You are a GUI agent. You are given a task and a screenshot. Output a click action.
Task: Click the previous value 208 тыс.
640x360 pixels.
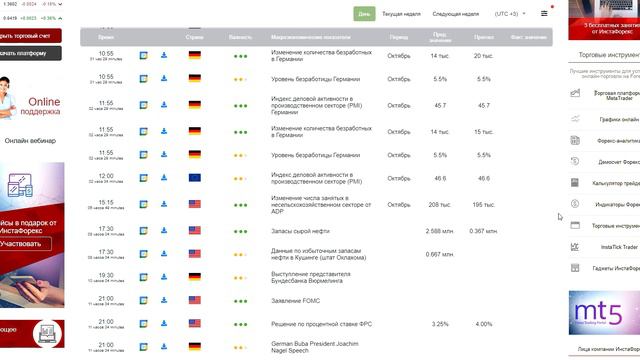[x=440, y=204]
